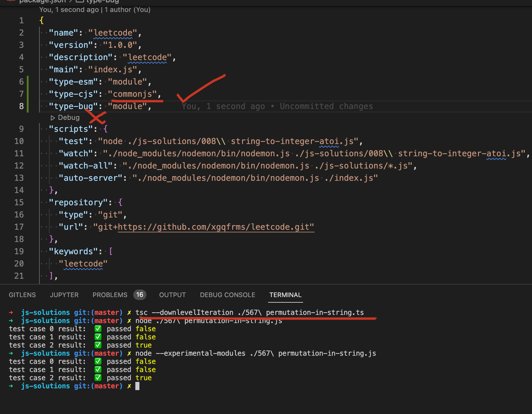Screen dimensions: 532x414
Task: Select line number 8 in the gutter
Action: coord(21,106)
